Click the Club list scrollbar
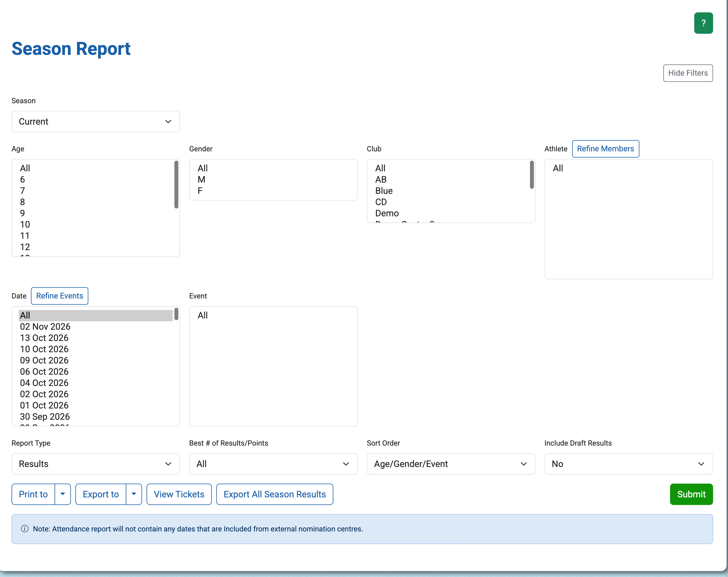This screenshot has width=728, height=577. pos(532,174)
